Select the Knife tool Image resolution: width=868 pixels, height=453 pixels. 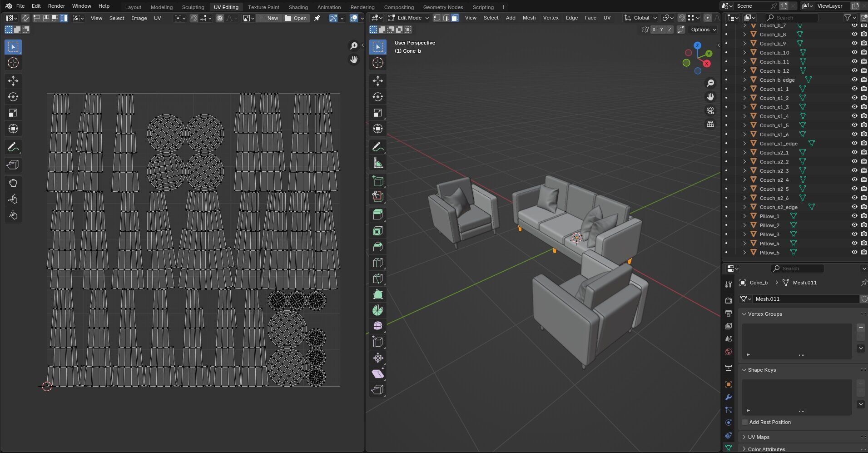coord(378,279)
